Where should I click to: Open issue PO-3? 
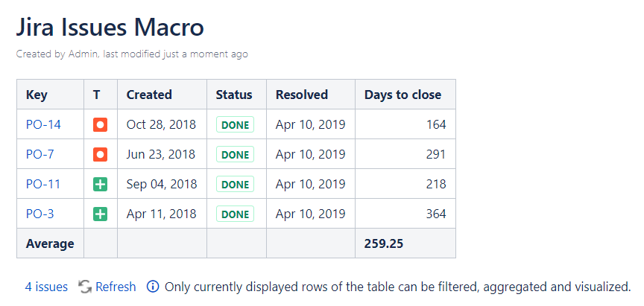[x=40, y=214]
